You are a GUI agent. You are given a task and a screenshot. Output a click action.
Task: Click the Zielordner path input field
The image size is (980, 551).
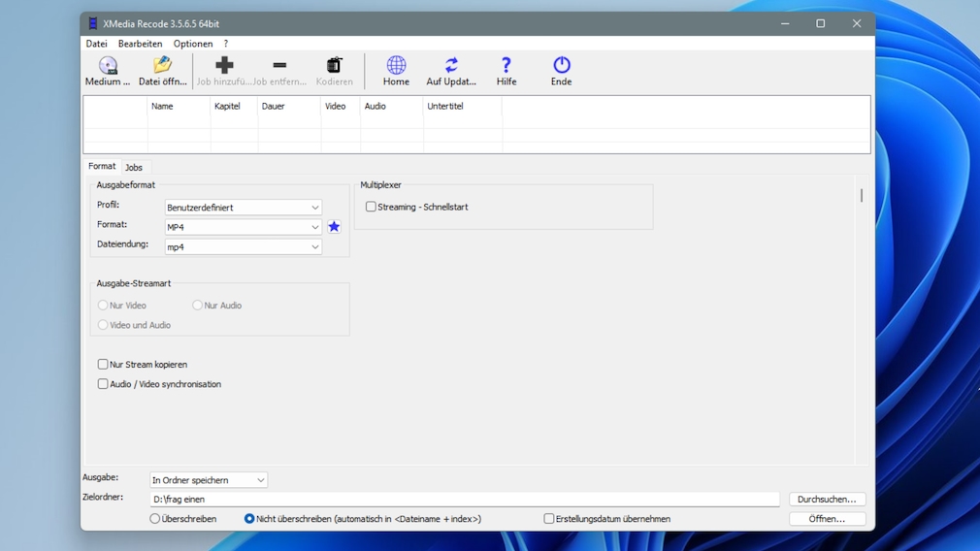tap(464, 500)
